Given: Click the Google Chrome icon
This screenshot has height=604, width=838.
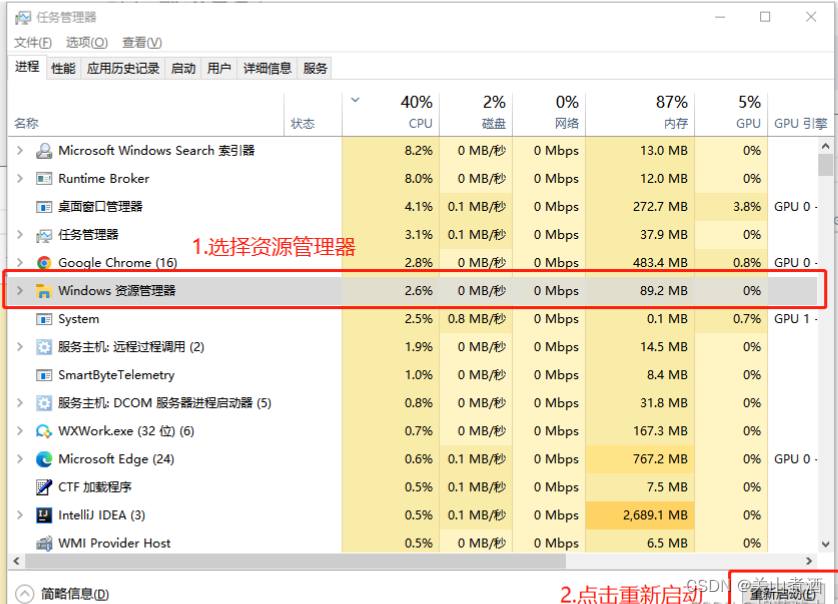Looking at the screenshot, I should [x=44, y=262].
